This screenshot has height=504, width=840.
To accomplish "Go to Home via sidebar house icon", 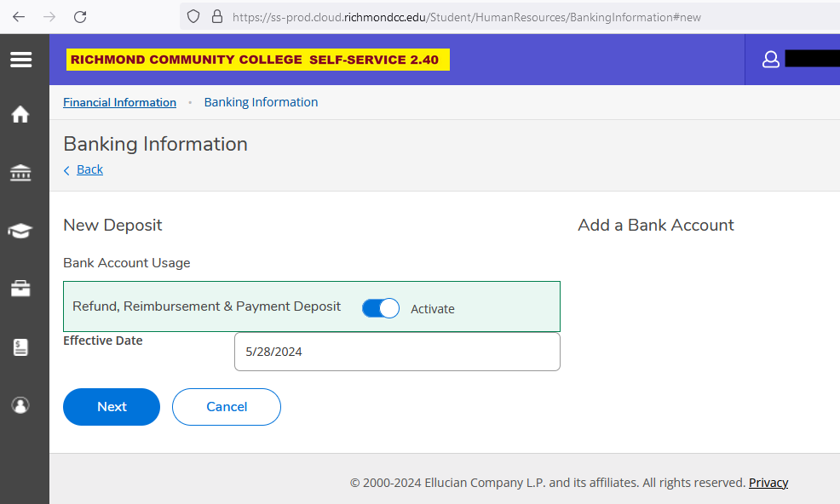I will [20, 114].
